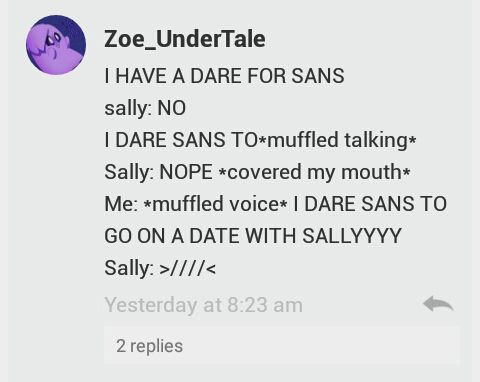
Task: Click the >////< blushing emoticon
Action: click(x=188, y=268)
